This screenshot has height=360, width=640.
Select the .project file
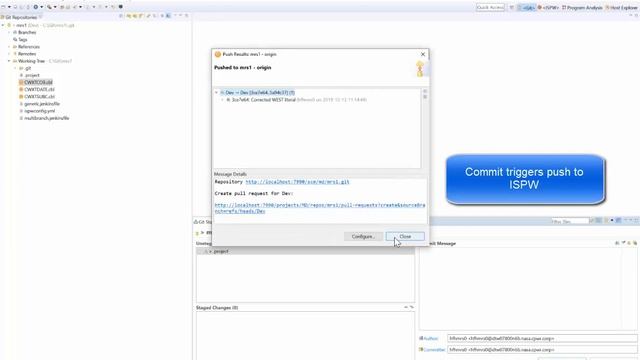pos(32,75)
